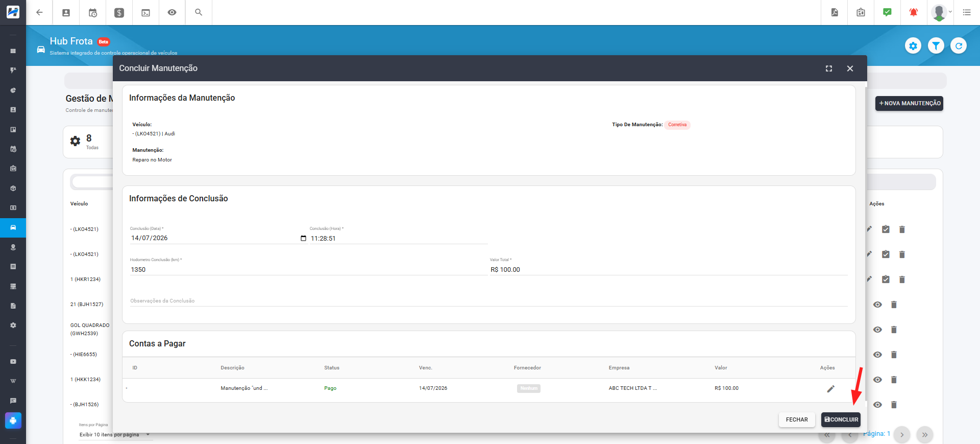Screen dimensions: 980x444
Task: Expand the items per page dropdown
Action: click(115, 435)
